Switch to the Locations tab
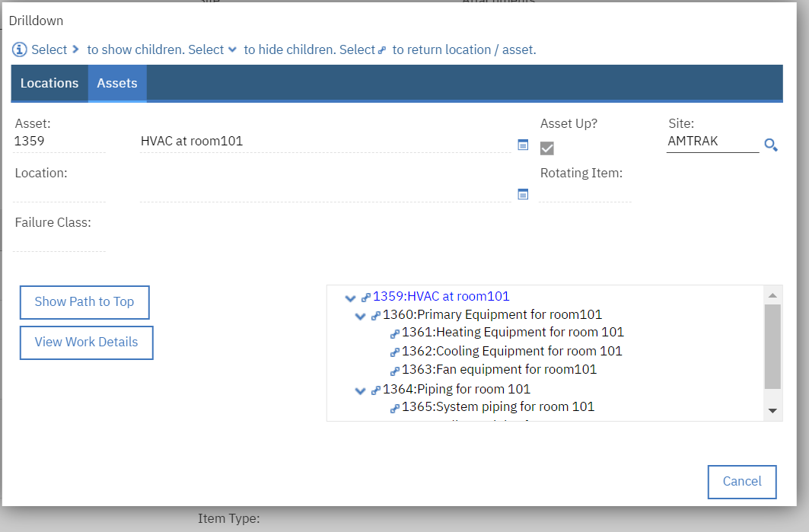The image size is (809, 532). (49, 83)
